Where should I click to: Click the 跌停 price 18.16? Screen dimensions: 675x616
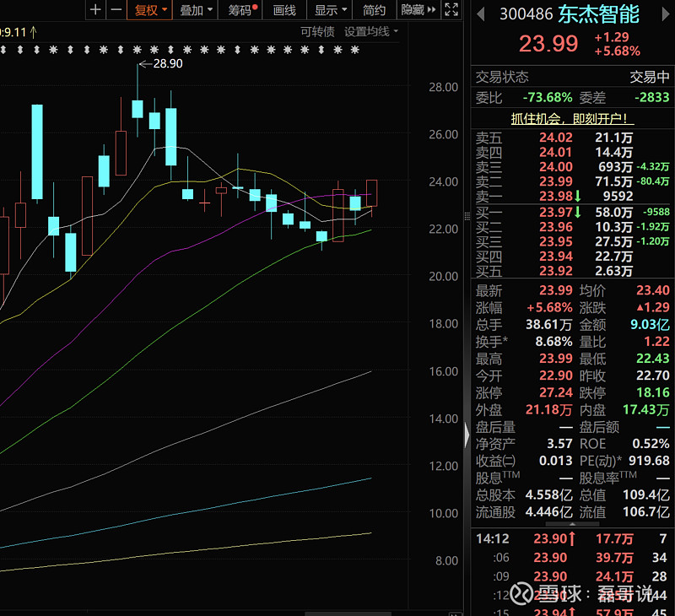pos(652,392)
